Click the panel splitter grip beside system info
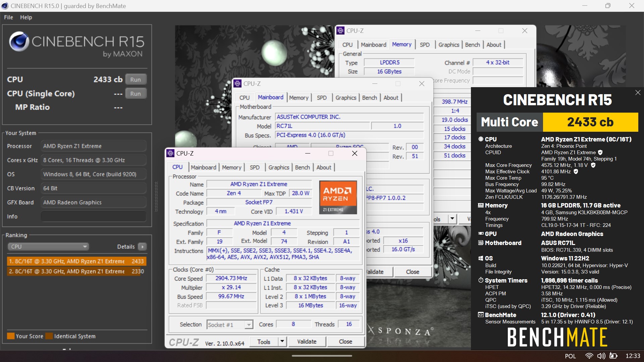Image resolution: width=644 pixels, height=362 pixels. pyautogui.click(x=156, y=196)
